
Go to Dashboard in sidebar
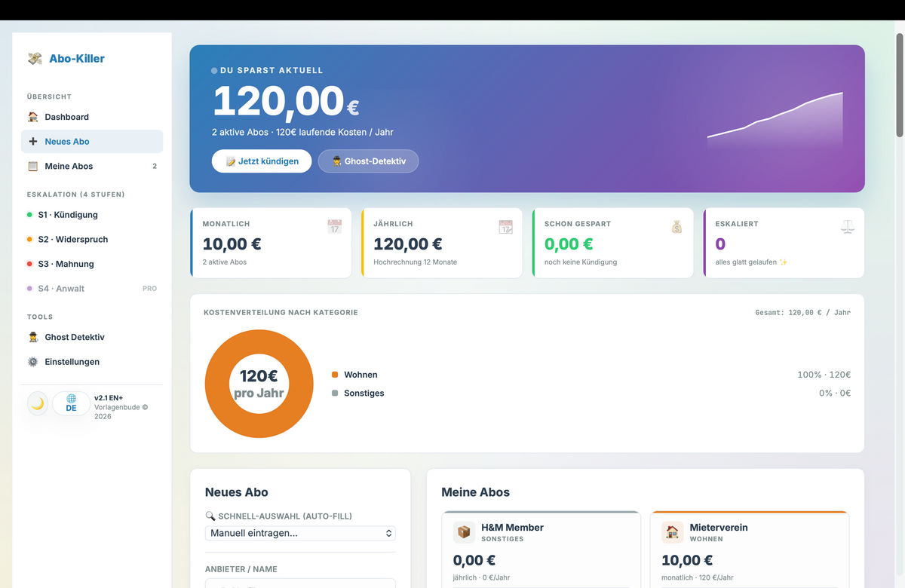(92, 117)
